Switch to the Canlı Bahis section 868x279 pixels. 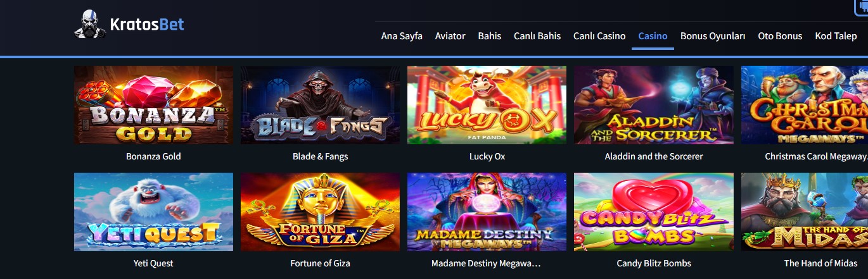537,36
